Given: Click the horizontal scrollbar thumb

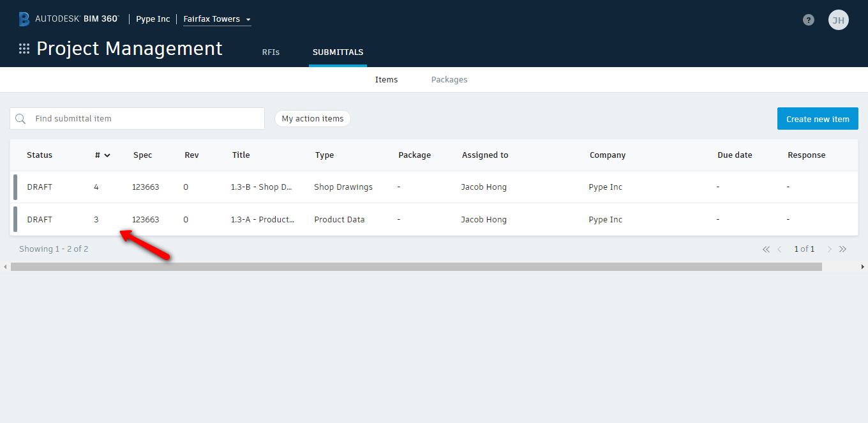Looking at the screenshot, I should tap(416, 266).
